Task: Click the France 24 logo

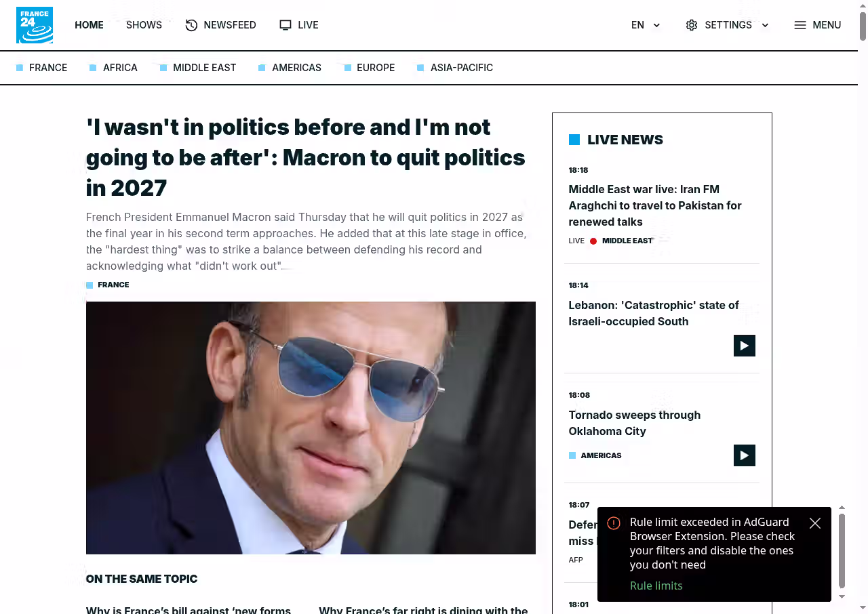Action: [35, 25]
